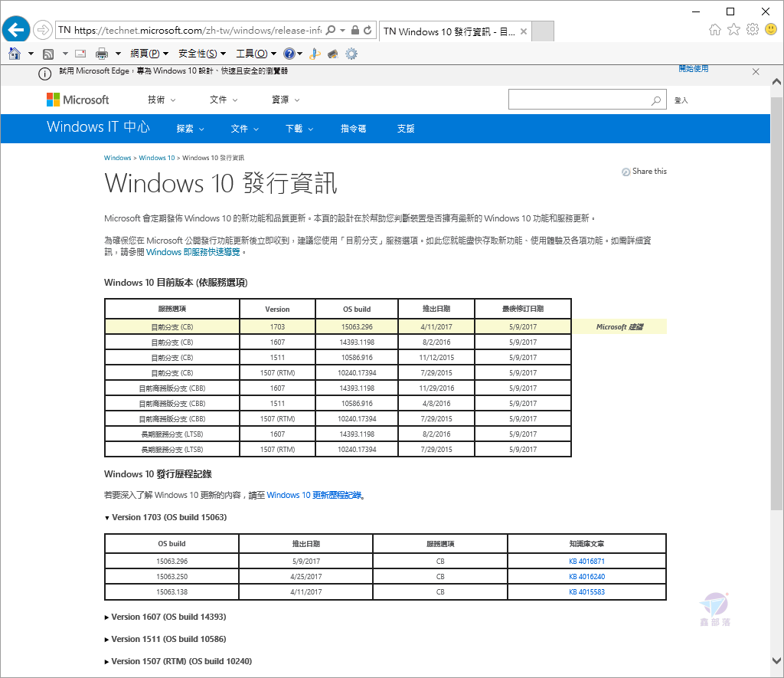Expand the Home page dropdown arrow
Viewport: 784px width, 678px height.
(x=31, y=54)
